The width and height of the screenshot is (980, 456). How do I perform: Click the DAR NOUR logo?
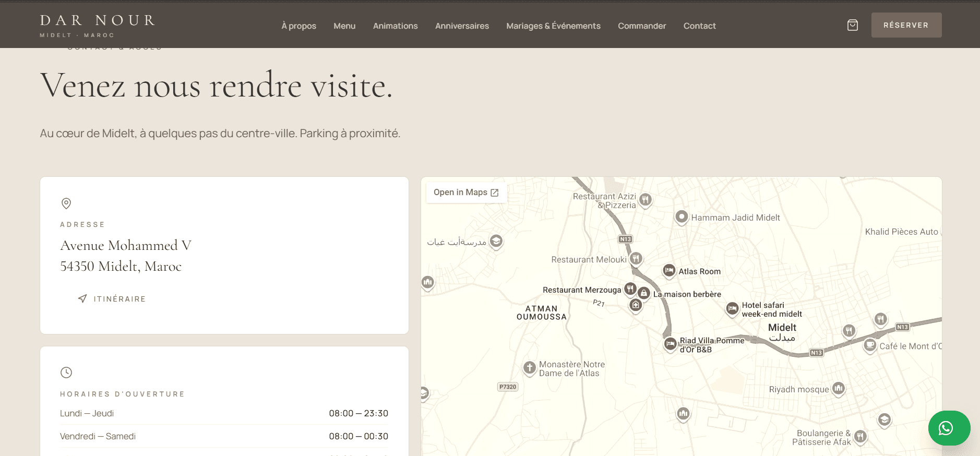coord(98,25)
